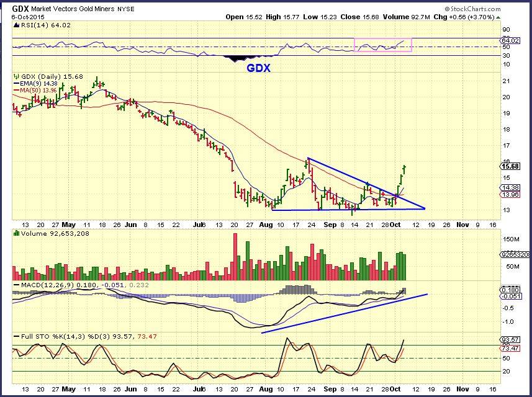The height and width of the screenshot is (397, 532).
Task: Click the Volume histogram bars icon
Action: coord(16,233)
